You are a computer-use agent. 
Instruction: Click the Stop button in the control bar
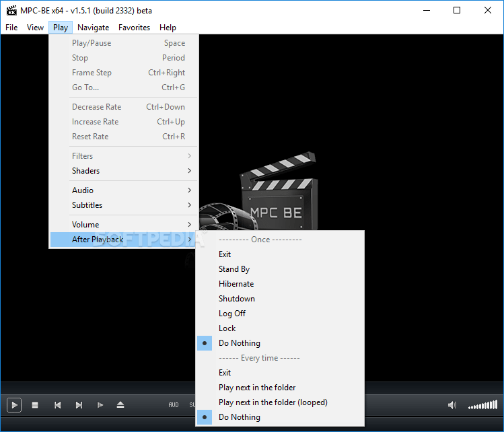click(35, 405)
